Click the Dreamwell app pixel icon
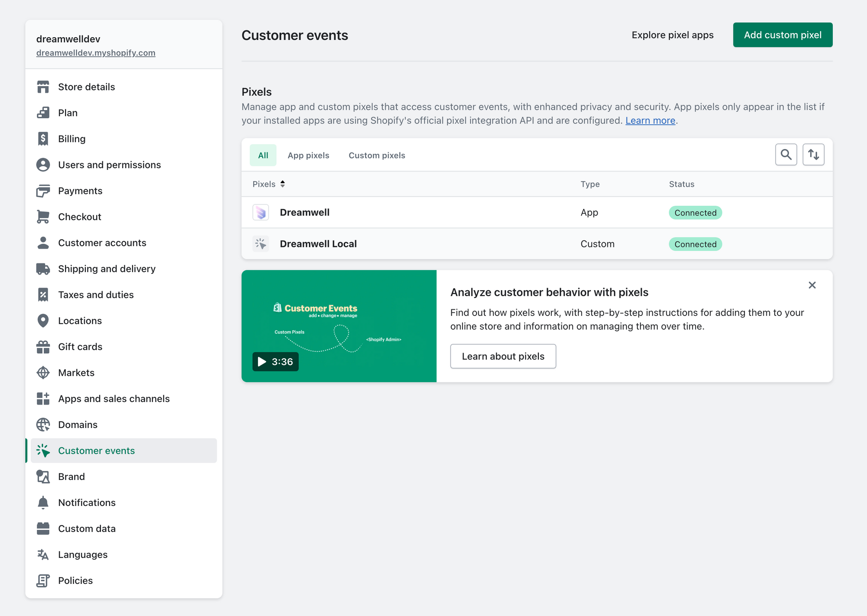867x616 pixels. click(x=261, y=212)
